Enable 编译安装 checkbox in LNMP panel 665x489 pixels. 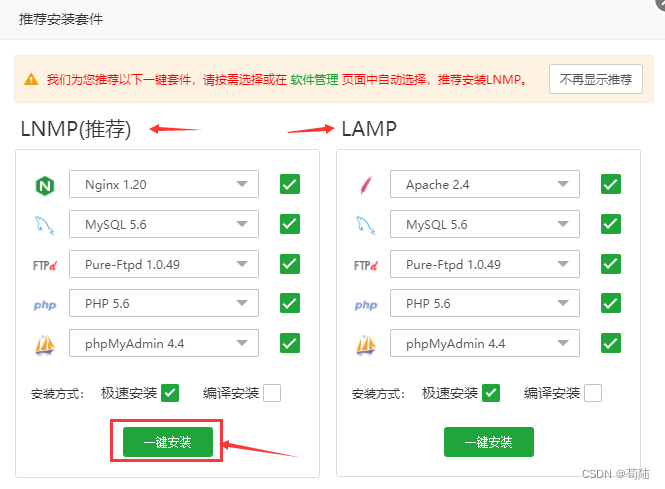[x=272, y=393]
